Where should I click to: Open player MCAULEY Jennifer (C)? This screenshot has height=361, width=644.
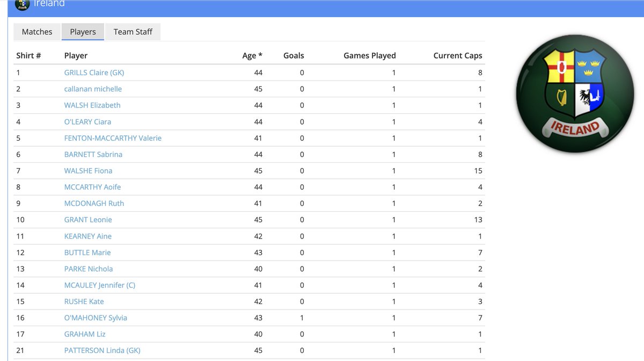pos(100,285)
